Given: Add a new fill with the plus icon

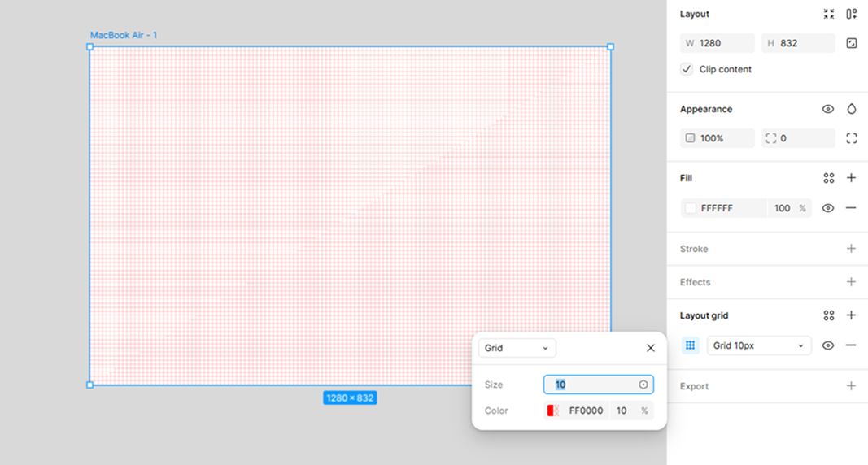Looking at the screenshot, I should click(851, 178).
